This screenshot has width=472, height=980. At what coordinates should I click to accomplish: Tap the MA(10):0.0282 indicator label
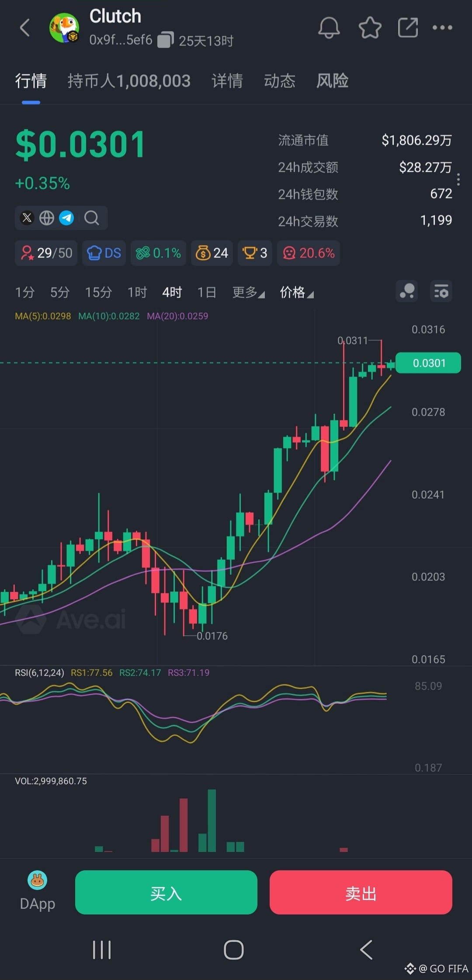coord(109,316)
